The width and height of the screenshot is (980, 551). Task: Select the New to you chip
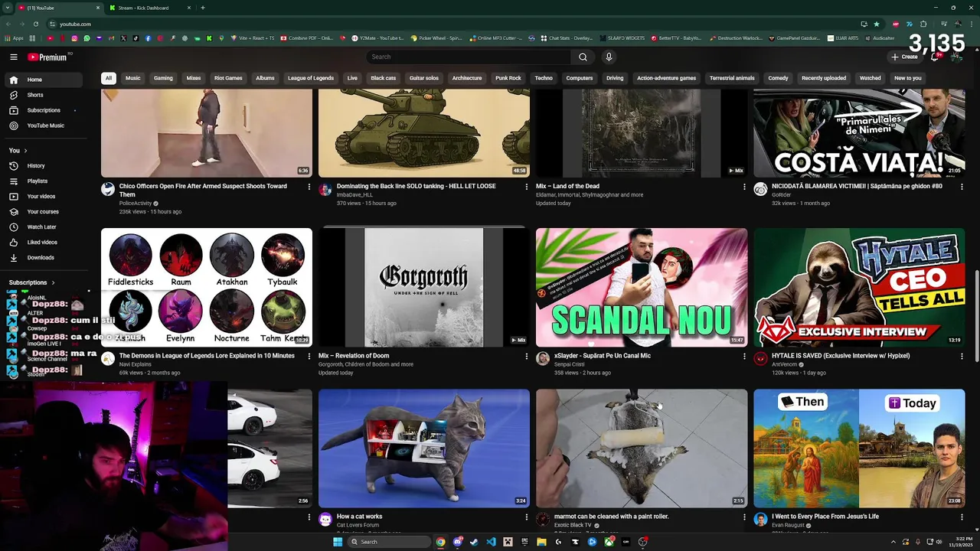908,78
